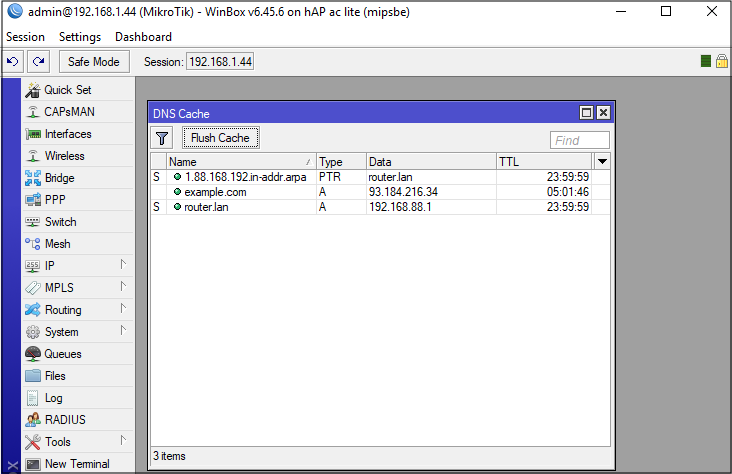Screen dimensions: 732x474
Task: Select the router.lan name in the Name column
Action: click(206, 207)
